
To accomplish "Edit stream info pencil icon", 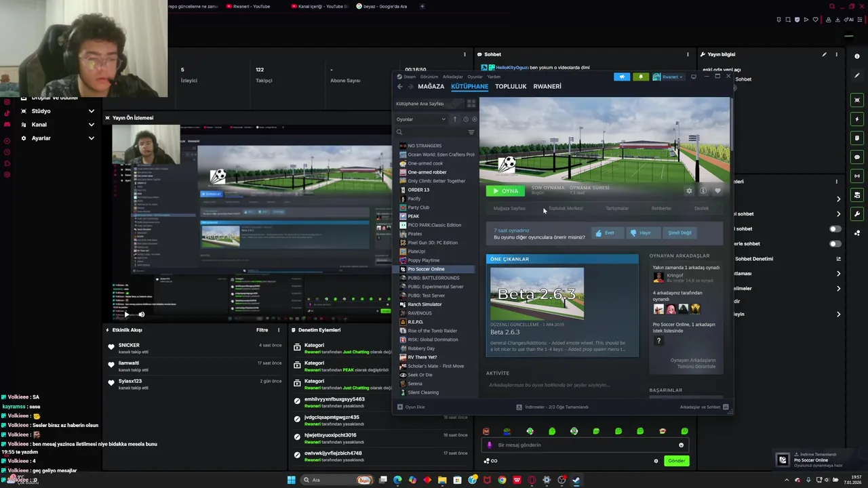I will [x=825, y=54].
